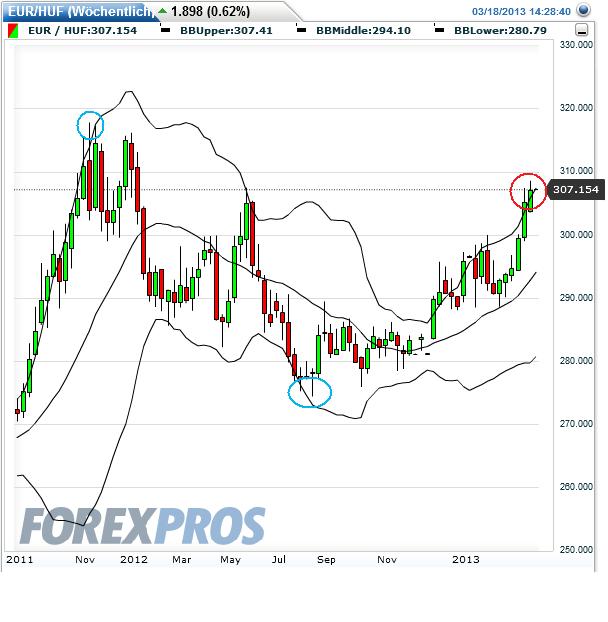Viewport: 608px width, 622px height.
Task: Click the 320.000 price axis label
Action: [x=576, y=108]
